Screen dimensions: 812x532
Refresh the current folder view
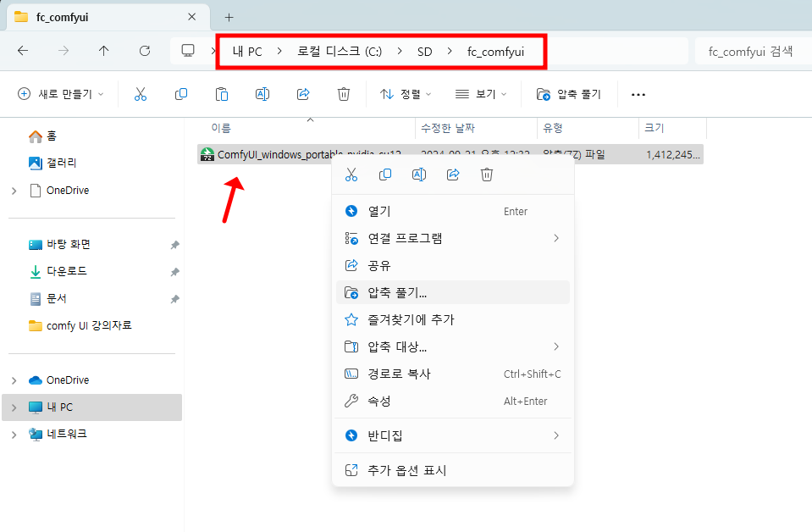tap(145, 51)
